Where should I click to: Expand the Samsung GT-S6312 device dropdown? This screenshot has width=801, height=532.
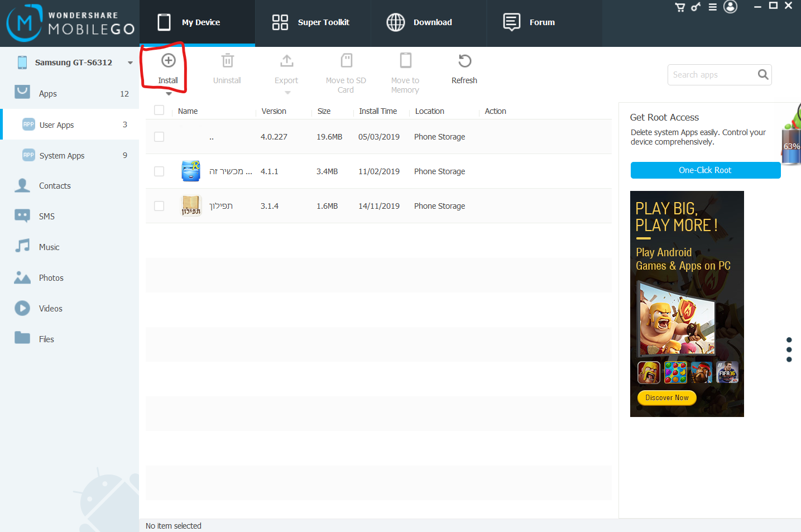tap(130, 63)
